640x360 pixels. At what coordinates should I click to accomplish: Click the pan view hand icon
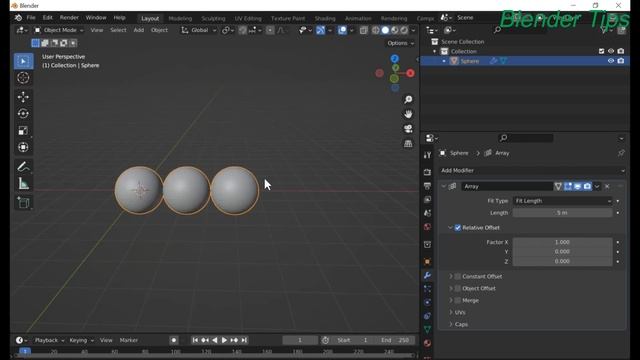click(408, 114)
